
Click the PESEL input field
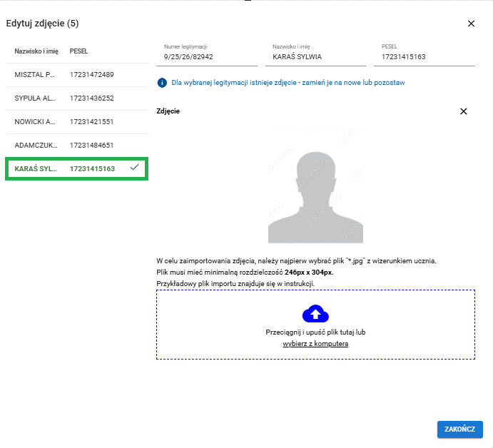pos(427,56)
